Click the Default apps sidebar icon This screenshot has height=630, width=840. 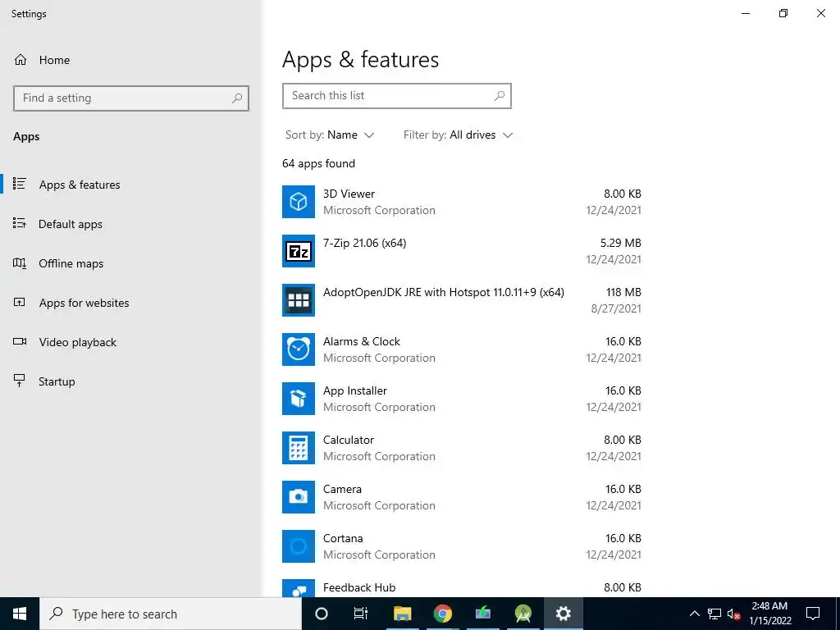(x=20, y=223)
